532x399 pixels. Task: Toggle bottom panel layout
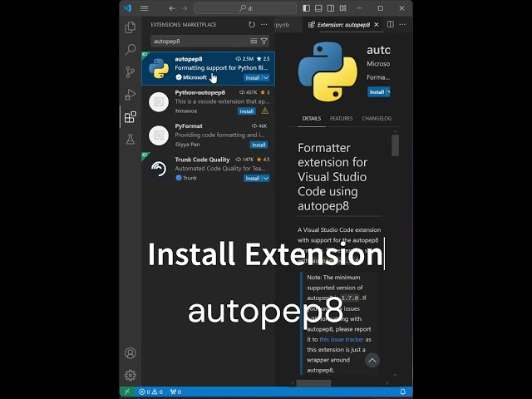(x=318, y=8)
